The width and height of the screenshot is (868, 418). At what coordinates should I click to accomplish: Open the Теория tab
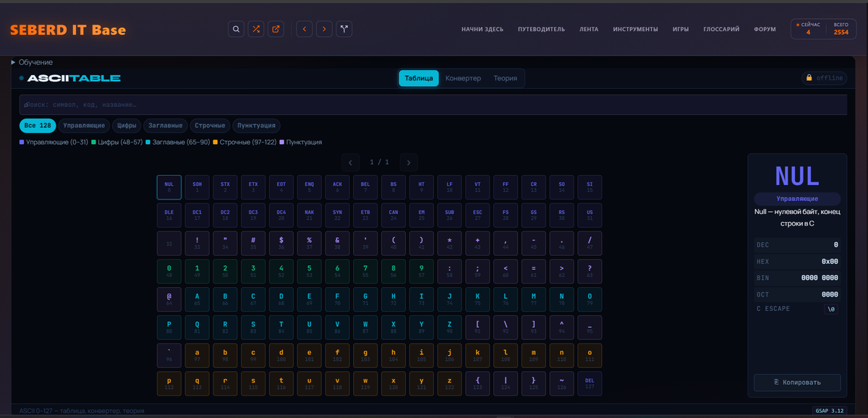(505, 78)
